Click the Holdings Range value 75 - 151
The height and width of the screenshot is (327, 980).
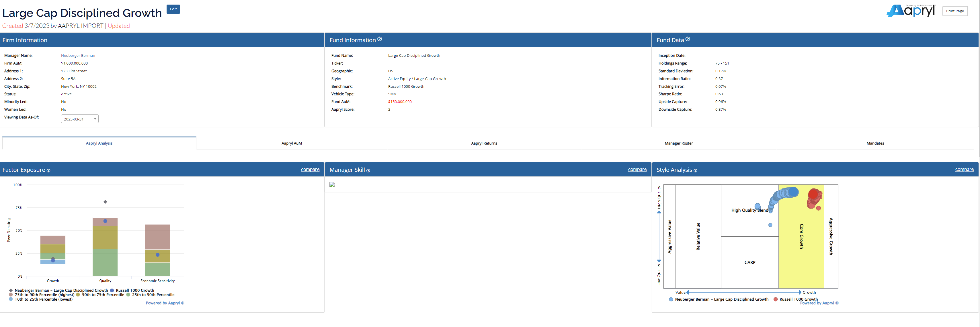coord(722,63)
